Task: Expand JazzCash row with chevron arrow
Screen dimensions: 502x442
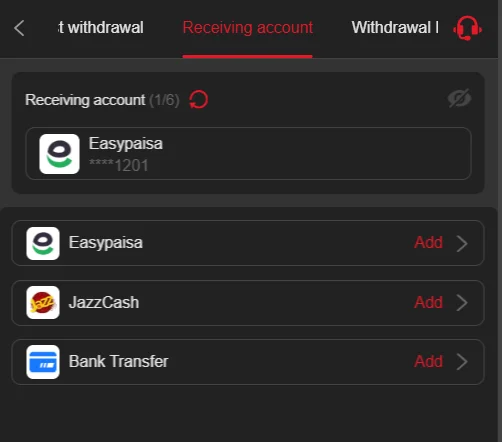Action: coord(462,303)
